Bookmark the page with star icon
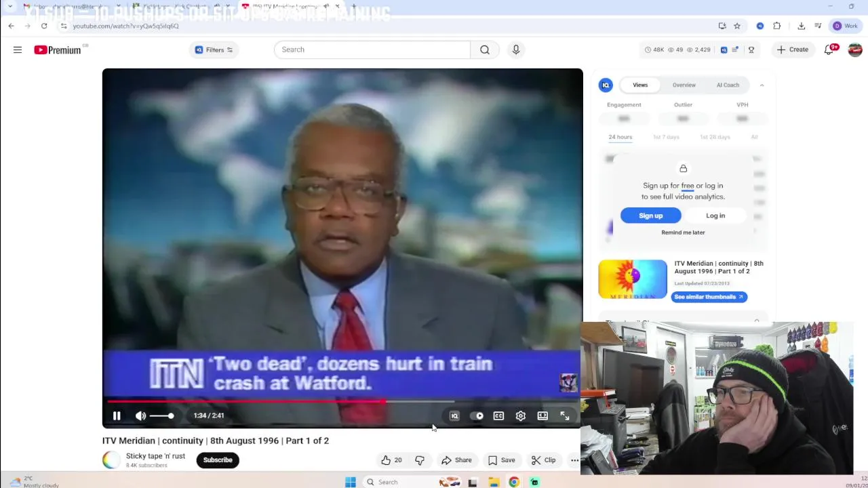 [737, 26]
